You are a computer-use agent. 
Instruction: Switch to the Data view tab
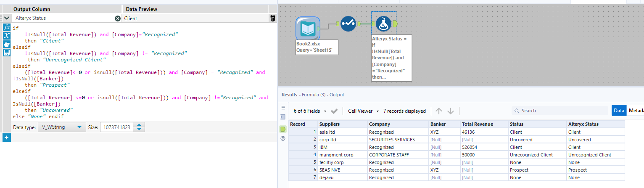(x=619, y=111)
